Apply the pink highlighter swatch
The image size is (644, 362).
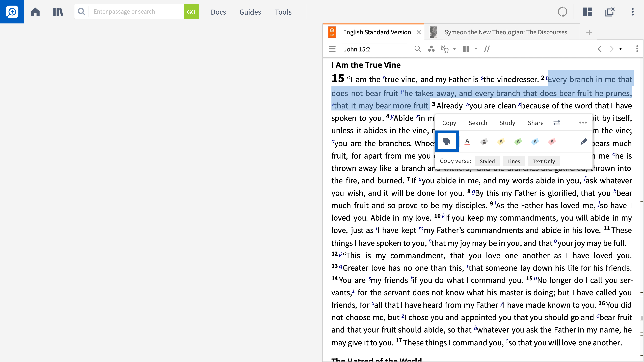[552, 142]
